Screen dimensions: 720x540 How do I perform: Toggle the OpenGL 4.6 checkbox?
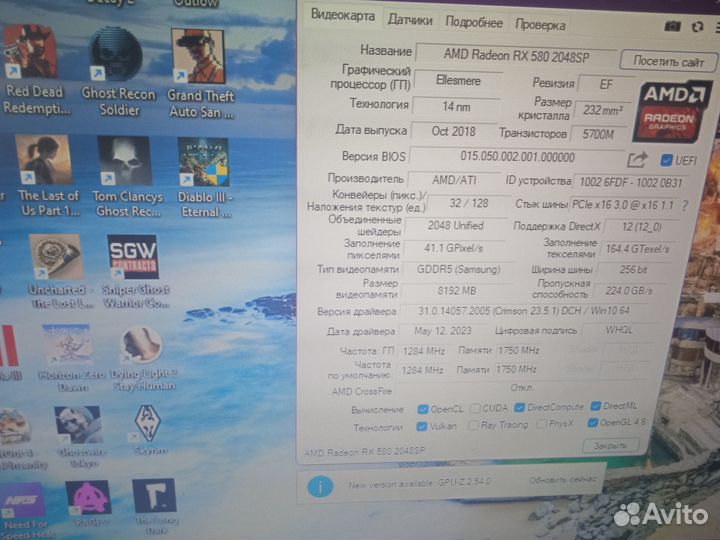[593, 423]
